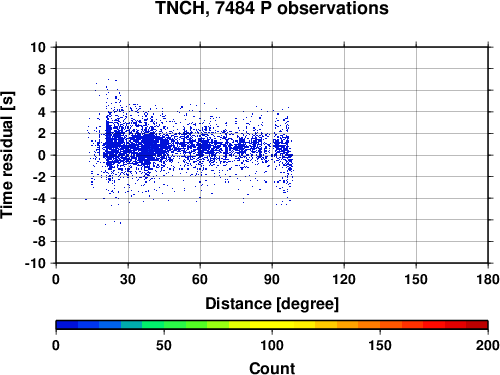
Task: Click the 'Distance [degree]' axis label
Action: [272, 304]
